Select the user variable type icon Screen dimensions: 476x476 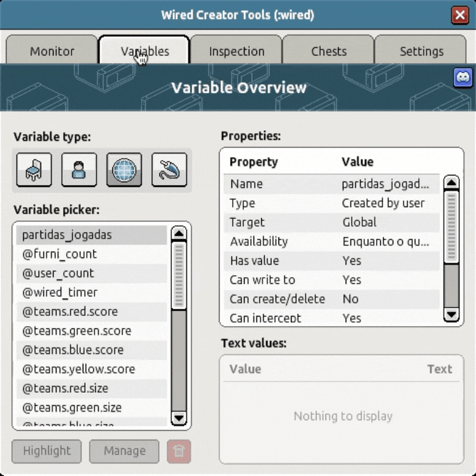[79, 170]
